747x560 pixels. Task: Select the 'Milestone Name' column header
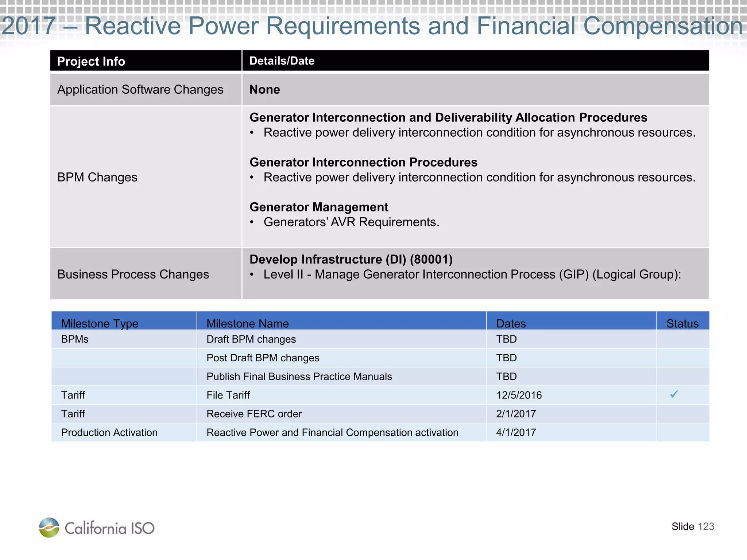point(341,321)
